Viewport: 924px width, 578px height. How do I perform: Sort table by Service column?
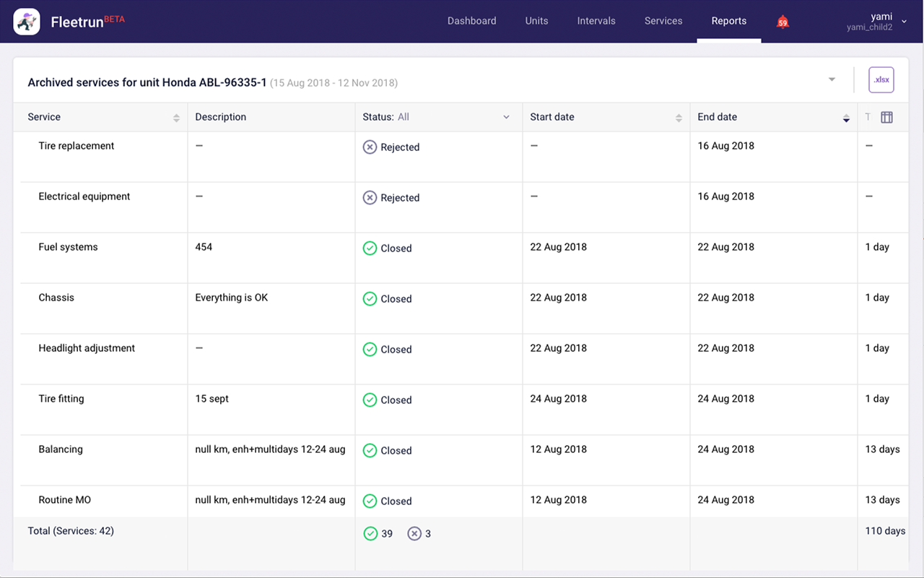[176, 118]
